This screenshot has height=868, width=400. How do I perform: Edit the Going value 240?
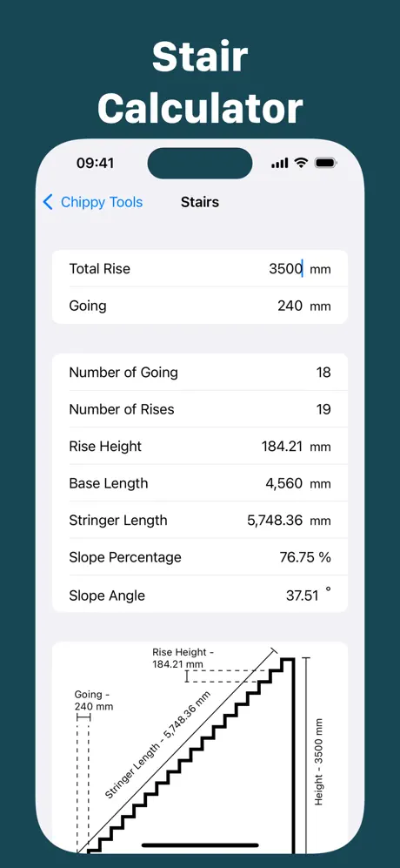click(x=290, y=306)
